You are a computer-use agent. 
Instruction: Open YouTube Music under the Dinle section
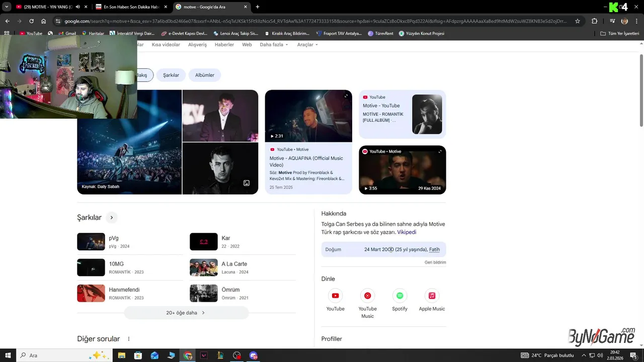click(x=367, y=304)
